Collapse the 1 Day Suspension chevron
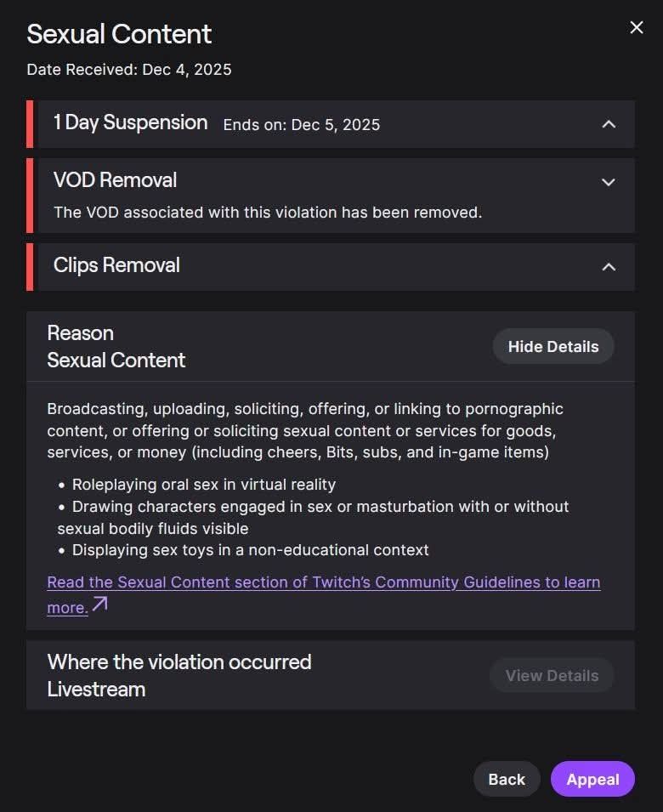 (609, 124)
